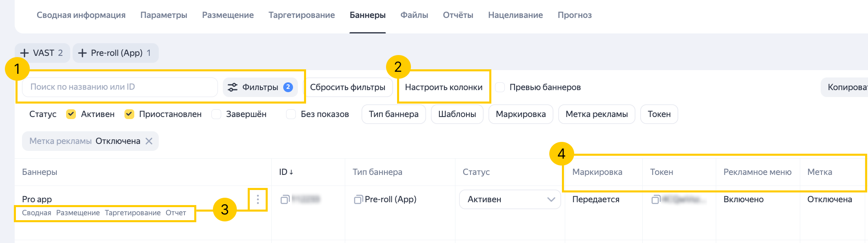Focus the search by name or ID field
Image resolution: width=868 pixels, height=243 pixels.
click(120, 87)
